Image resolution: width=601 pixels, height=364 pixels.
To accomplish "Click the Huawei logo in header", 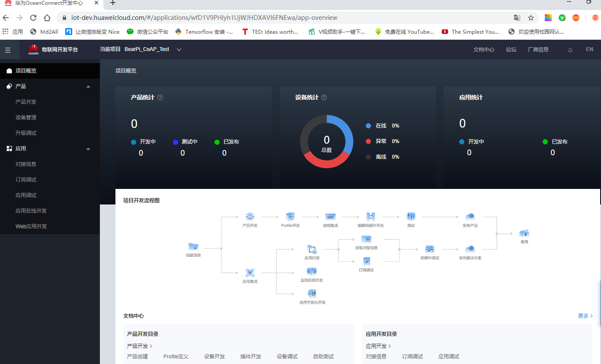I will pyautogui.click(x=33, y=50).
